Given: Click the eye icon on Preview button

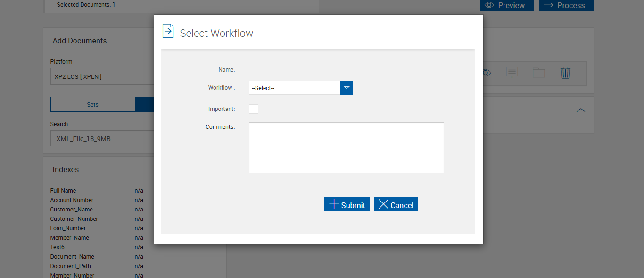Looking at the screenshot, I should pyautogui.click(x=489, y=5).
